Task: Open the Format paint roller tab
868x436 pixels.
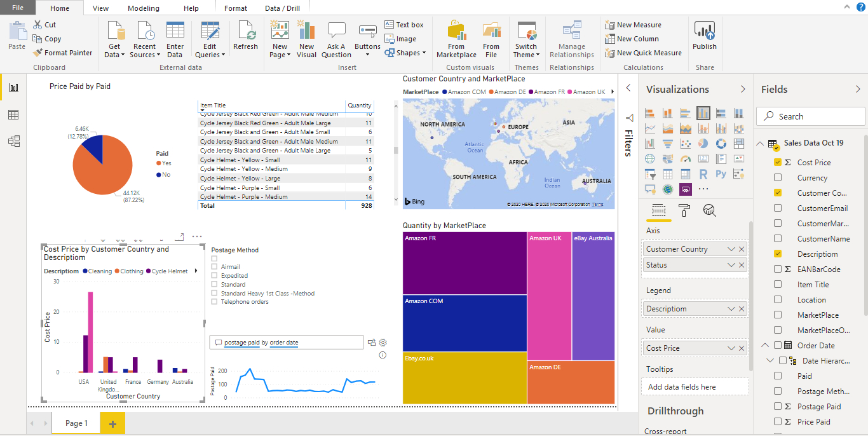Action: [684, 210]
